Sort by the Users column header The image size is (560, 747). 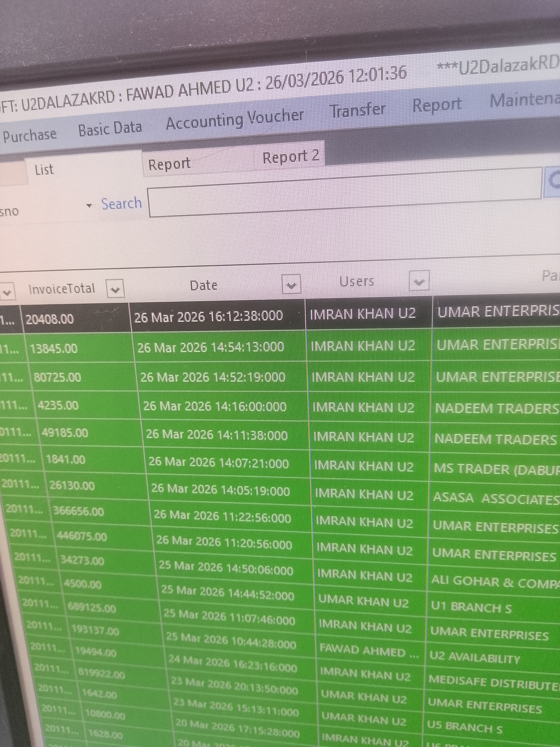pos(357,281)
